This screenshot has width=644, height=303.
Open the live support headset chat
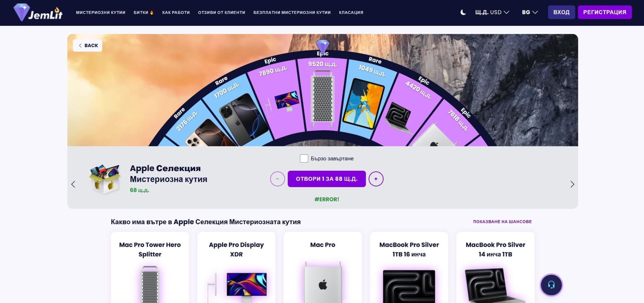[551, 285]
